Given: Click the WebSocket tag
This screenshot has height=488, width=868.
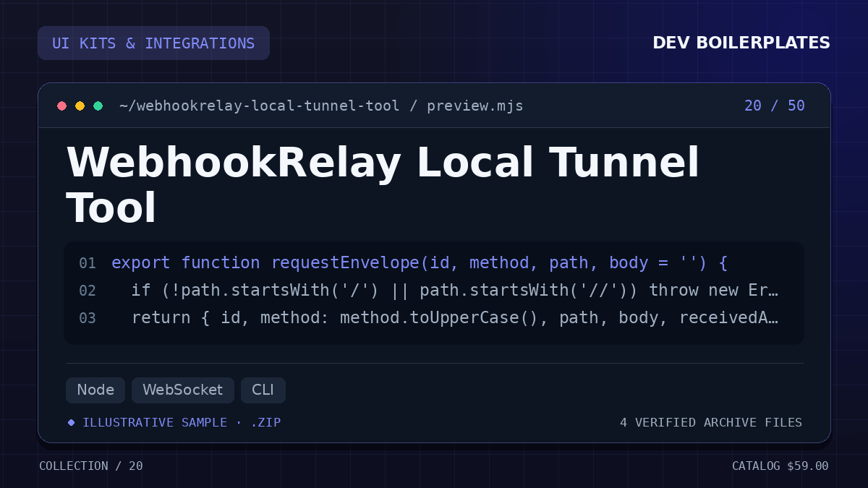Looking at the screenshot, I should click(183, 390).
